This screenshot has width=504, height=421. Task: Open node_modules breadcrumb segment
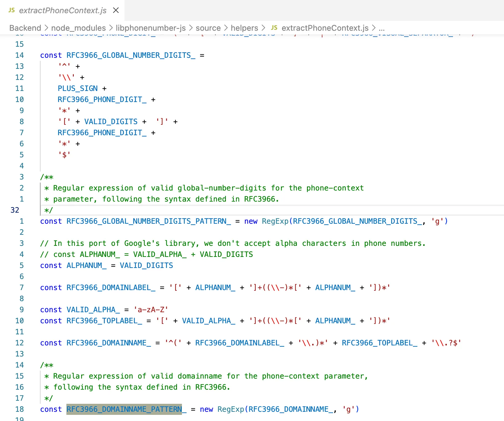point(78,28)
